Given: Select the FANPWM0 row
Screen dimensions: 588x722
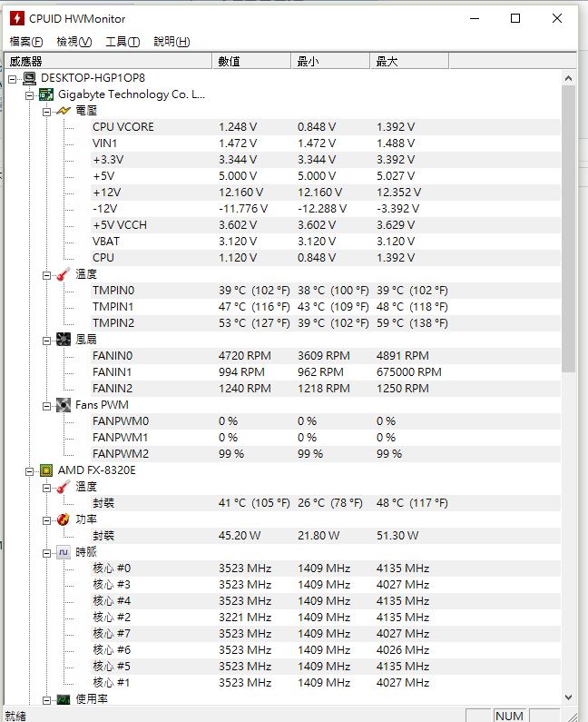Looking at the screenshot, I should (325, 421).
